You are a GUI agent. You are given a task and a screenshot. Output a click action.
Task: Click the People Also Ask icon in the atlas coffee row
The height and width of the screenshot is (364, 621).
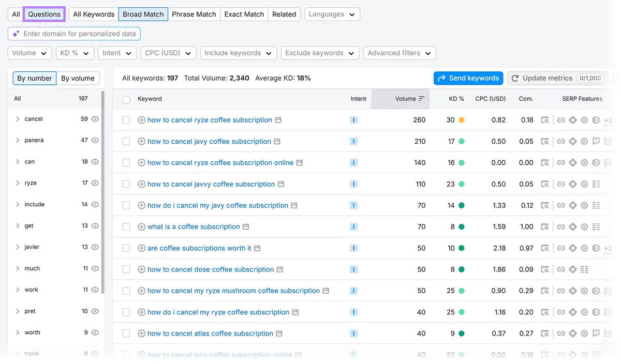(596, 333)
